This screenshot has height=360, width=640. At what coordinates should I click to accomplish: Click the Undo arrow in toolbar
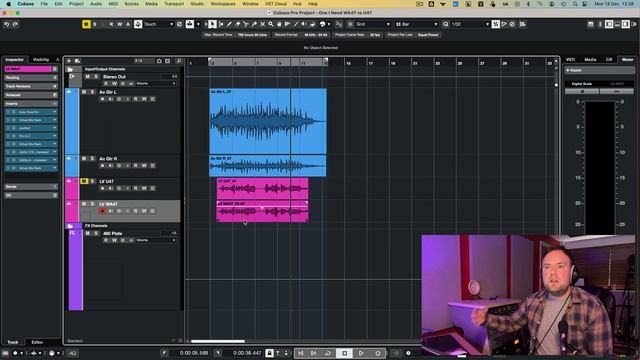(7, 24)
